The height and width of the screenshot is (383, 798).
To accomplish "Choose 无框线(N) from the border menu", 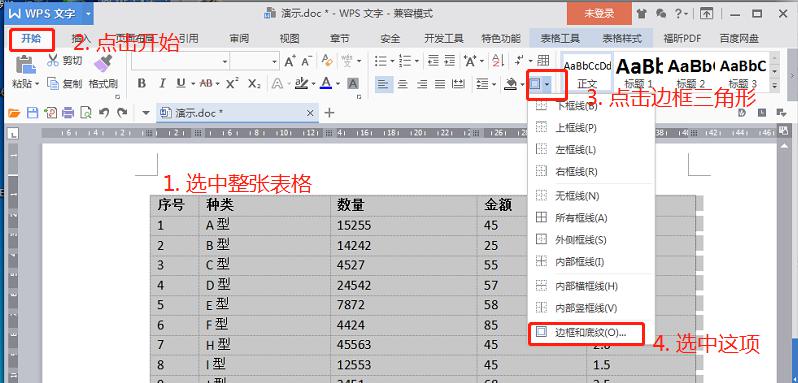I will pyautogui.click(x=591, y=196).
